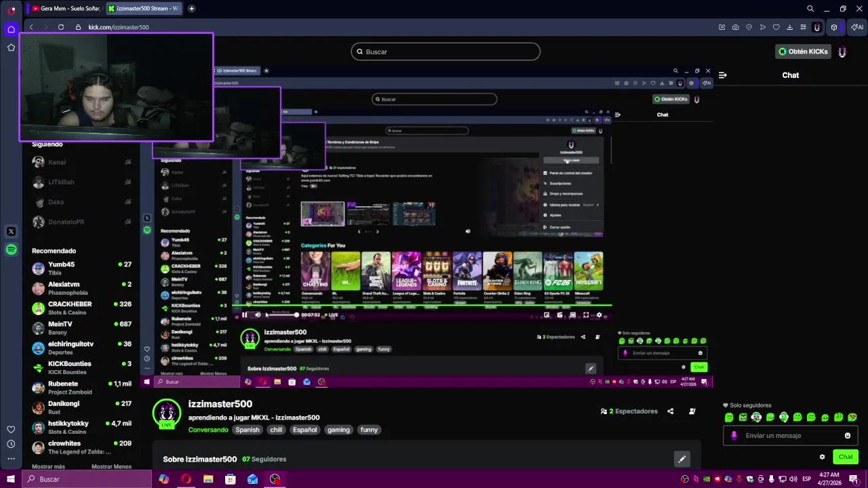Viewport: 868px width, 488px height.
Task: Open CRACKHEBER recommended channel
Action: [81, 308]
